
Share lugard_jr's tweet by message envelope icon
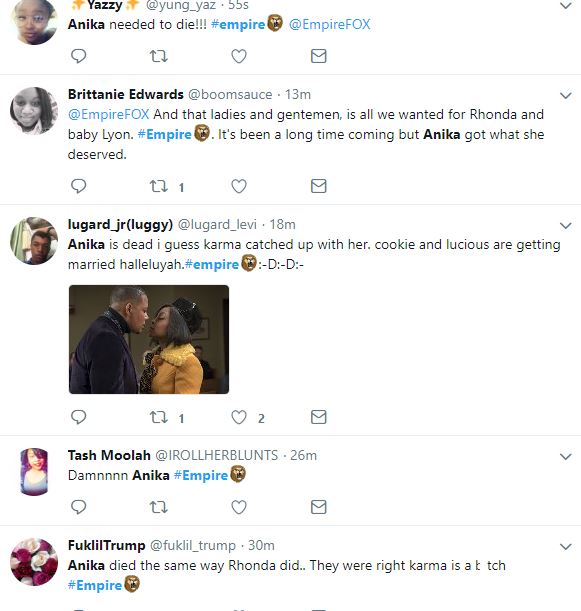(318, 417)
